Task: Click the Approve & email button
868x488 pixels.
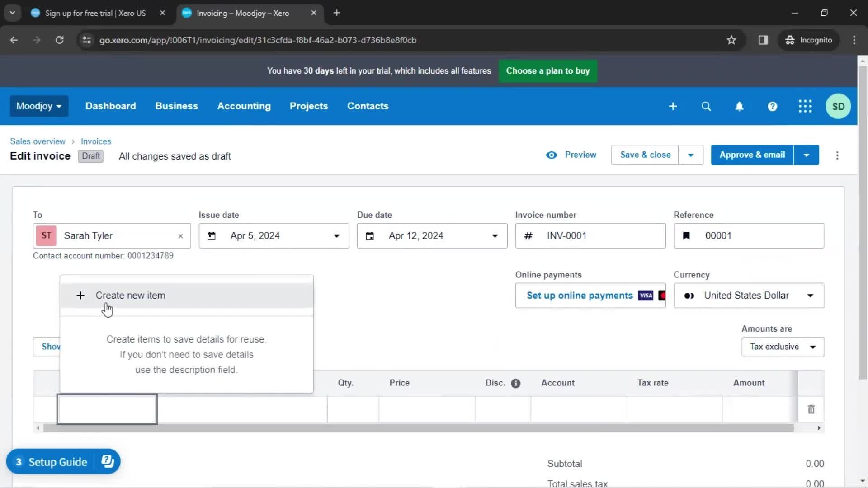Action: click(752, 155)
